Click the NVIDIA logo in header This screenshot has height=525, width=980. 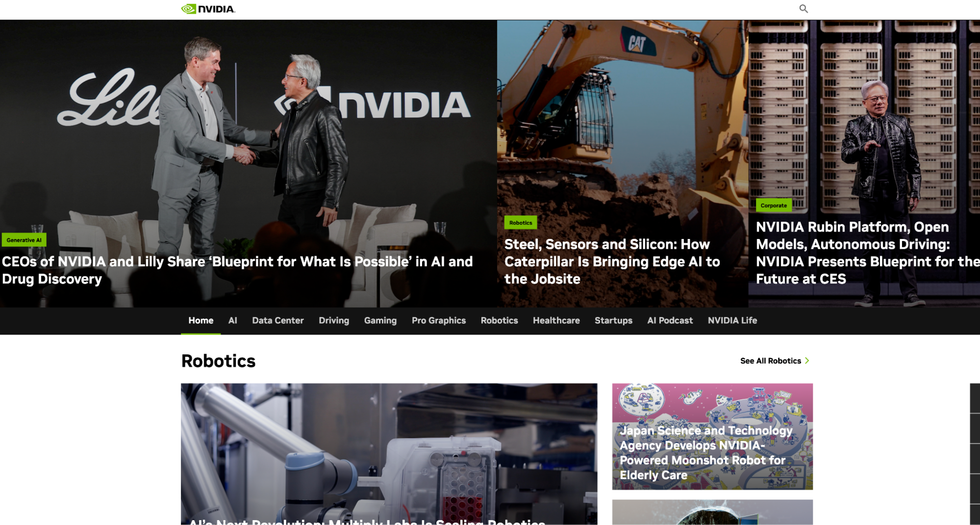click(208, 9)
